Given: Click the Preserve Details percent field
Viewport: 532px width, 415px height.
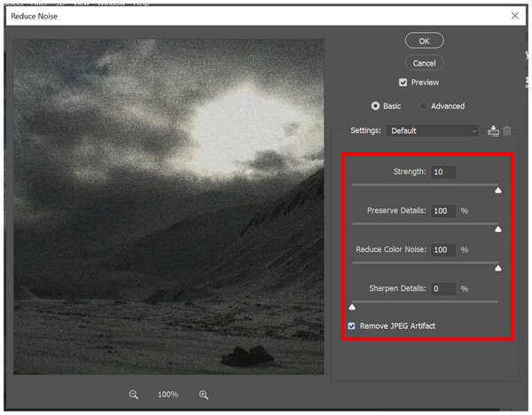Looking at the screenshot, I should [x=443, y=211].
